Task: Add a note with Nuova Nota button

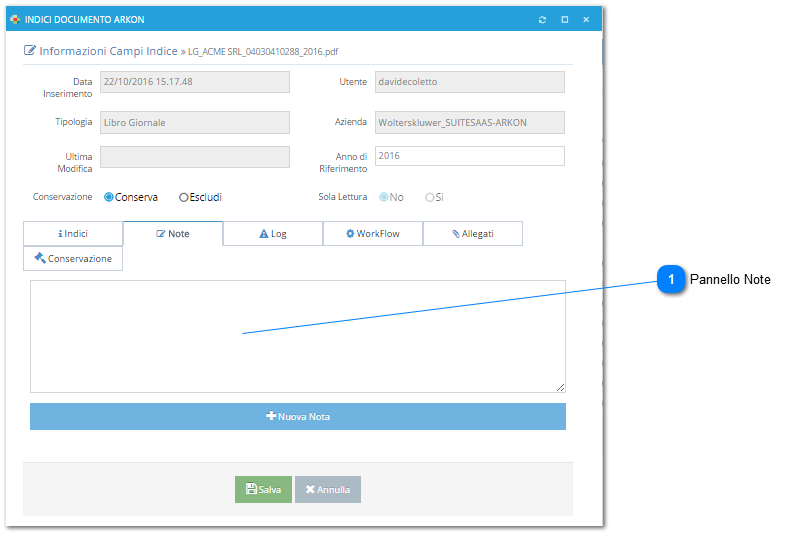Action: point(298,417)
